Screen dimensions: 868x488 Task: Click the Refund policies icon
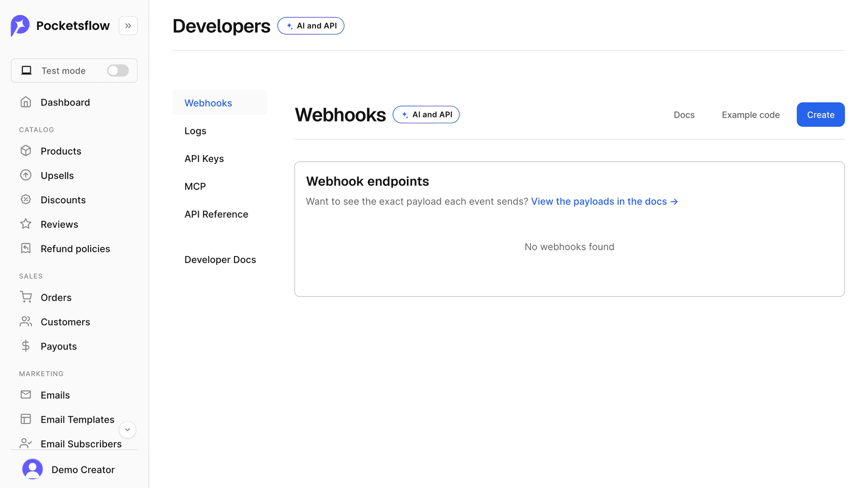point(26,248)
